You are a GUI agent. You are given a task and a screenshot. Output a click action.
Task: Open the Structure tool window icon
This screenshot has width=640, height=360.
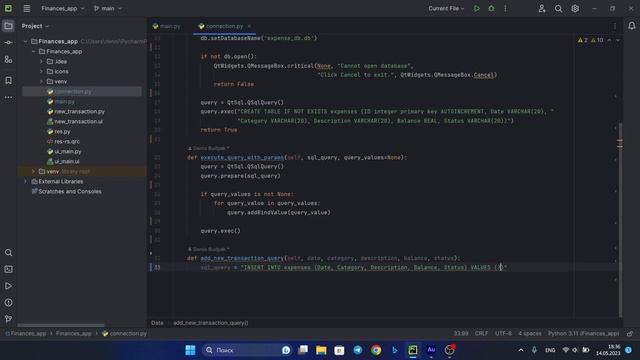coord(8,60)
